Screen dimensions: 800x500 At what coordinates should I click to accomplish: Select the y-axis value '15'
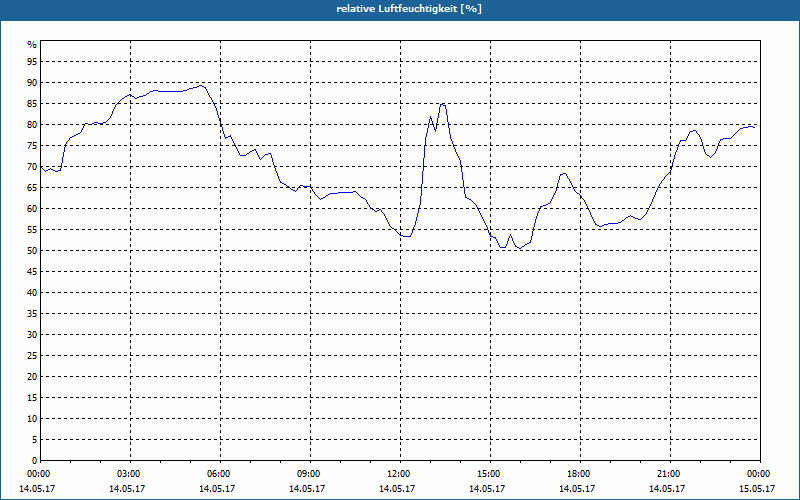tap(32, 398)
